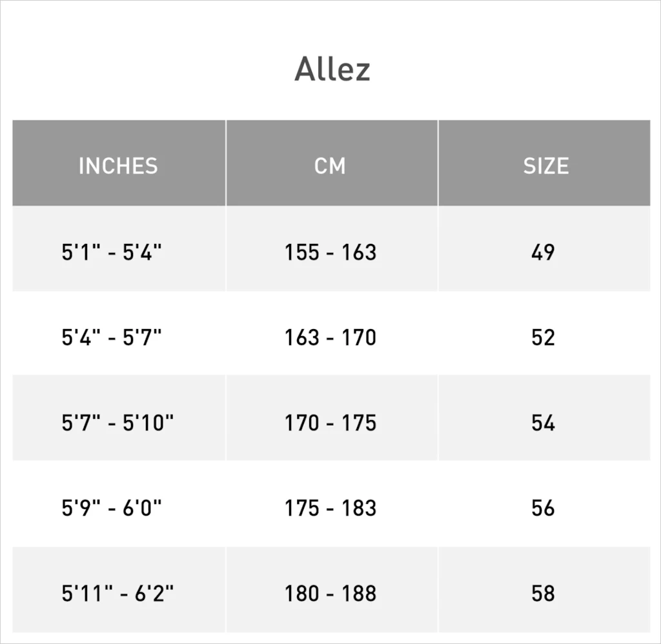Select the INCHES column header
The height and width of the screenshot is (644, 661).
click(x=119, y=163)
